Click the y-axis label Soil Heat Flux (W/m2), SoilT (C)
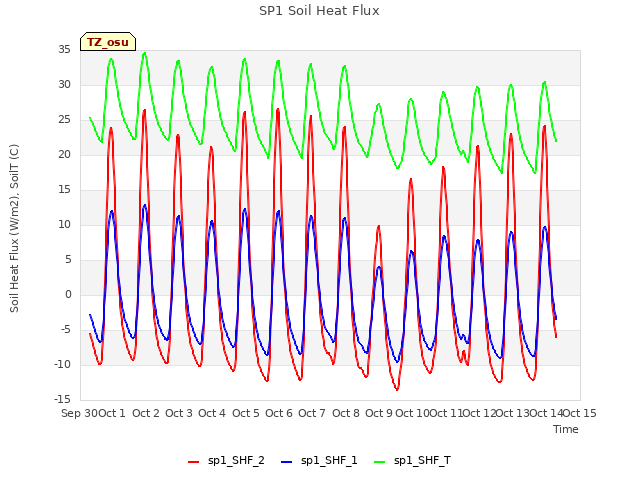Image resolution: width=640 pixels, height=480 pixels. [x=14, y=228]
